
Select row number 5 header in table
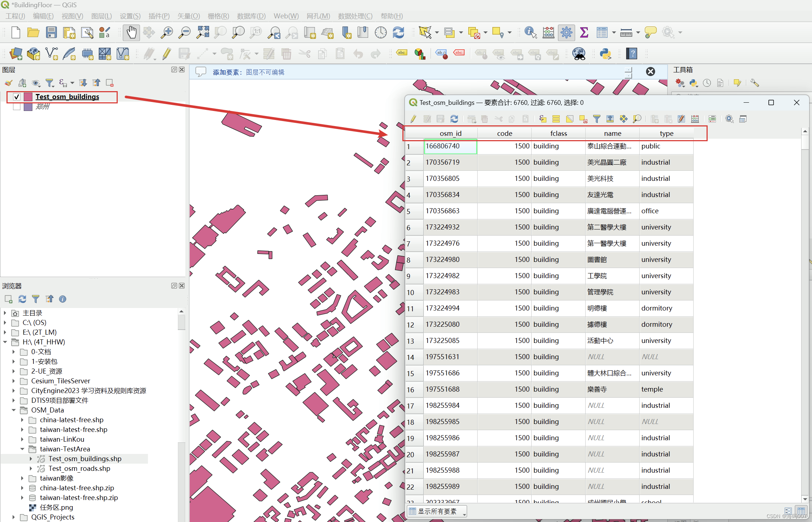414,211
